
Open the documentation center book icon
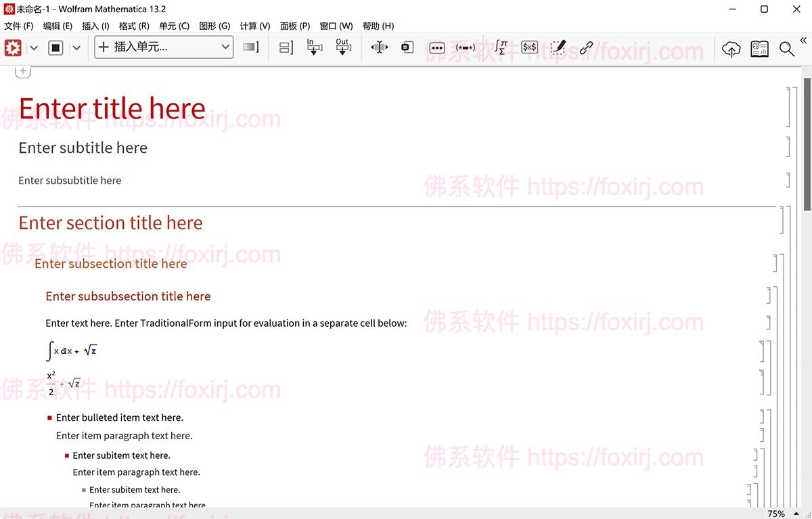(x=759, y=49)
